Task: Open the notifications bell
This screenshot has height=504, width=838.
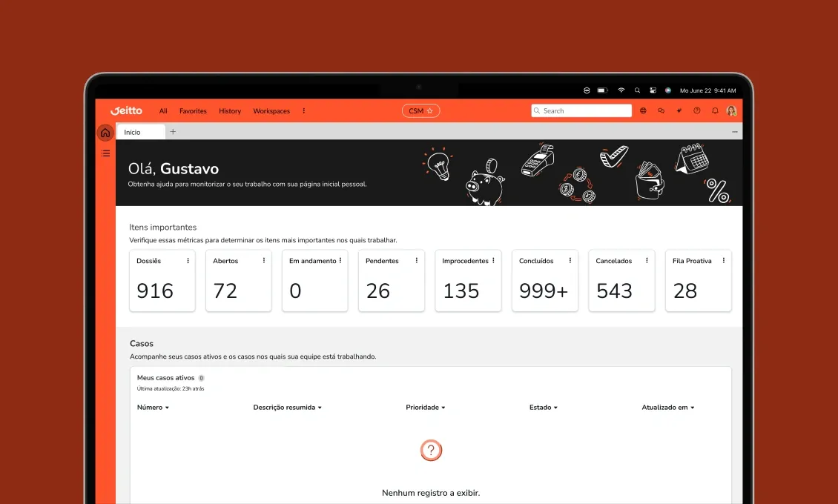Action: [x=715, y=110]
